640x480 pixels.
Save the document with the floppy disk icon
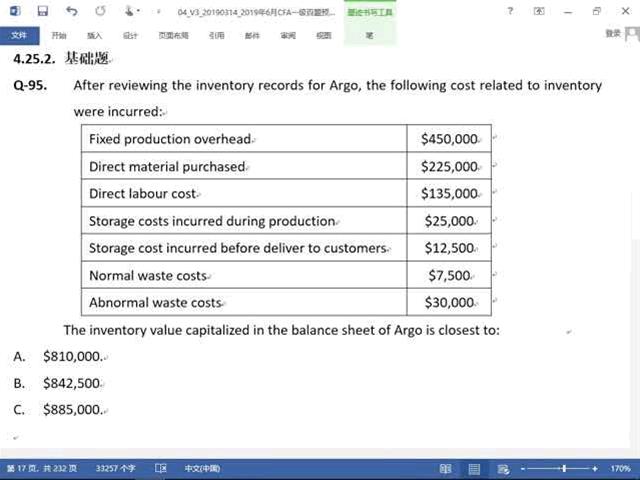pos(43,11)
